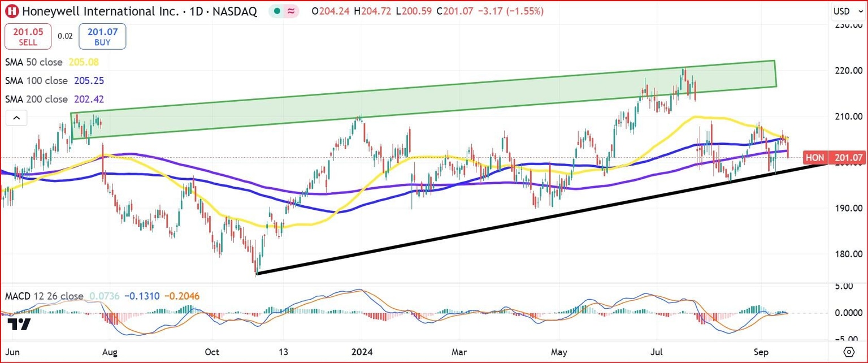Click the Sep label on time axis
868x363 pixels.
pyautogui.click(x=762, y=352)
